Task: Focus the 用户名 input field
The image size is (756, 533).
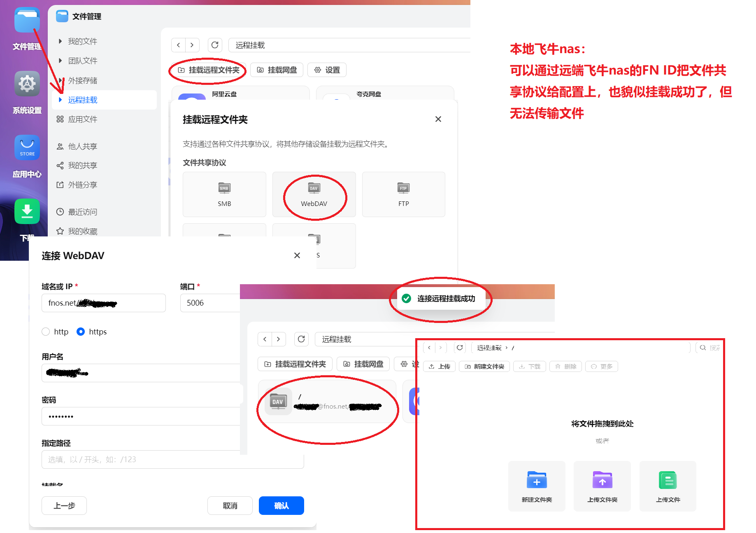Action: click(141, 373)
